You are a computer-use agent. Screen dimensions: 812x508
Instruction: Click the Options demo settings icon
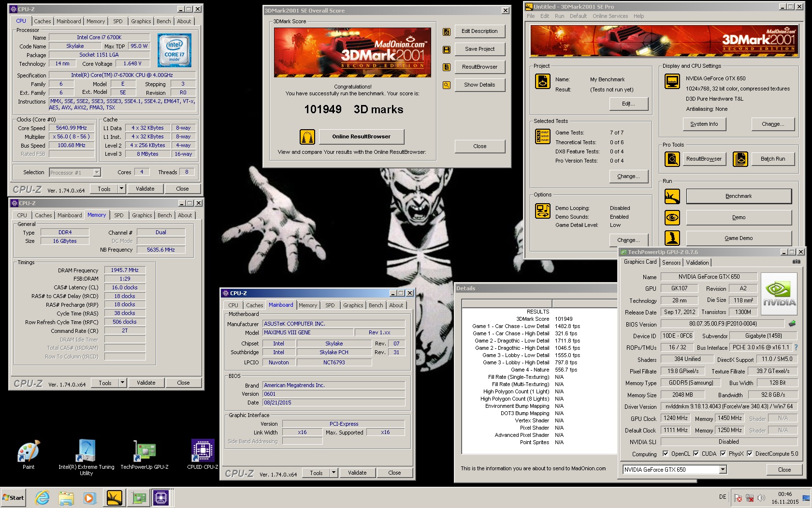542,211
